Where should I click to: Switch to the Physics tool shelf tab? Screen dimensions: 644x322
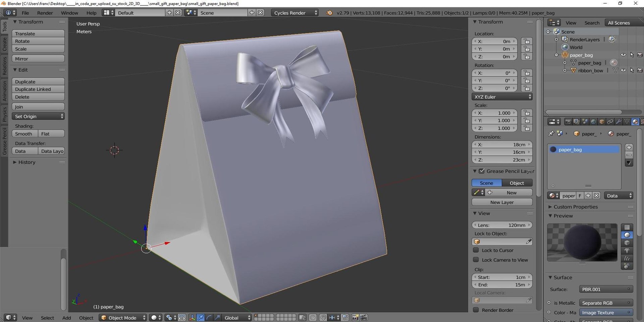4,114
